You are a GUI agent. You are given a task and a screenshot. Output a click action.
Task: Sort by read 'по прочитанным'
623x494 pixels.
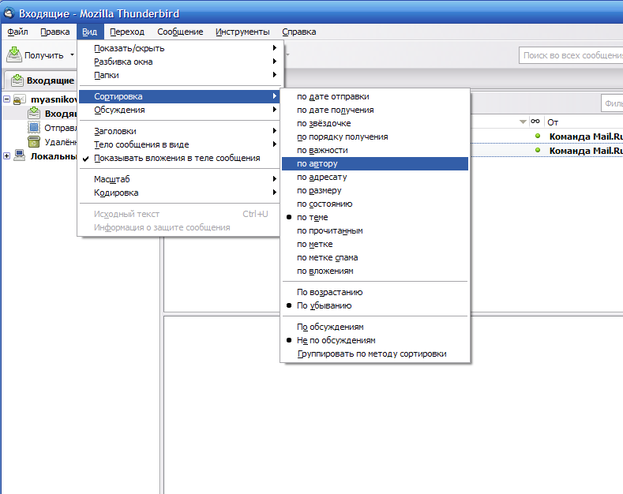tap(375, 231)
